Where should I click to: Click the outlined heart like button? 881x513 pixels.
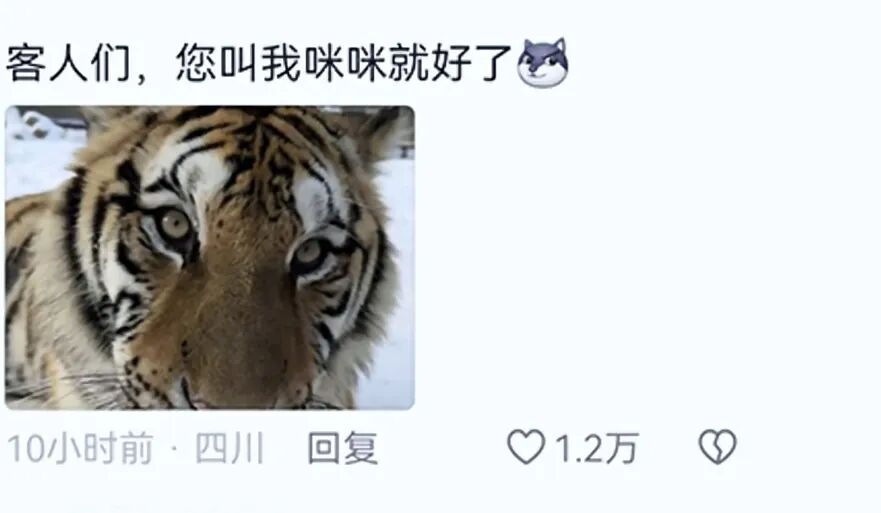point(526,447)
